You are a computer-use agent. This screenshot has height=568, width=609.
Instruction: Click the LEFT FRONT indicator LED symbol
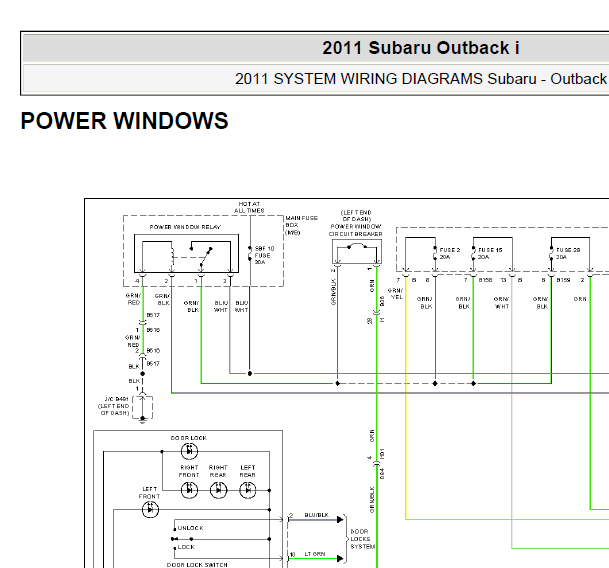[x=150, y=509]
